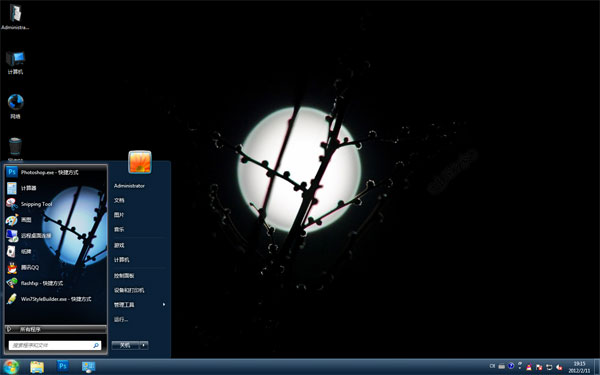Open shutdown options arrow next to 关机
600x375 pixels.
tap(144, 345)
